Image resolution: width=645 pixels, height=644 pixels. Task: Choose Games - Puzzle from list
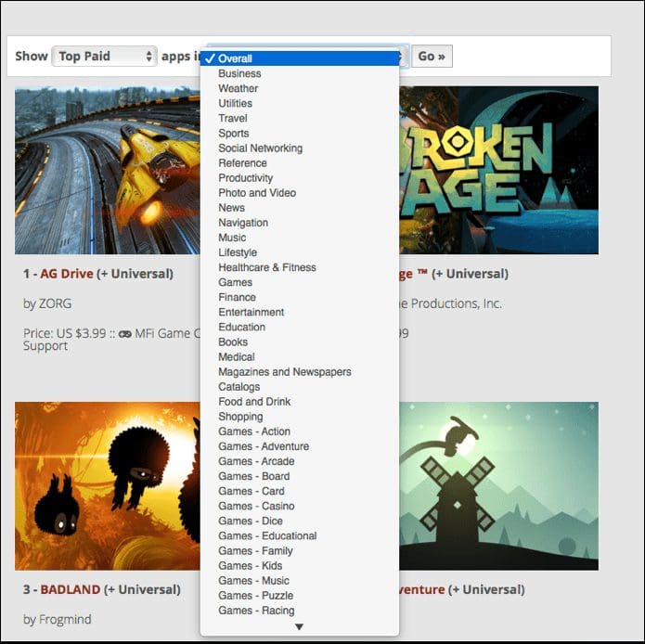coord(300,595)
